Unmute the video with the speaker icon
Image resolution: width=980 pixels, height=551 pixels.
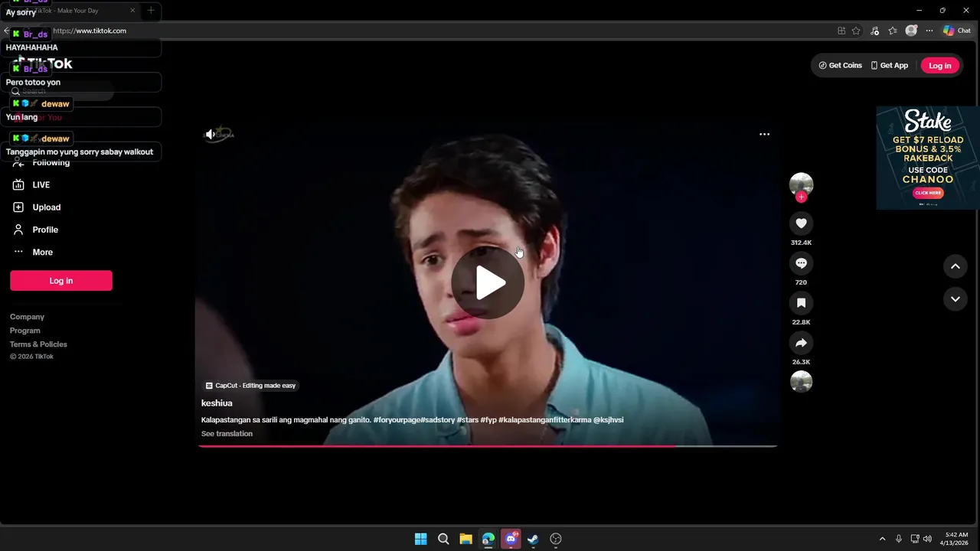tap(210, 134)
